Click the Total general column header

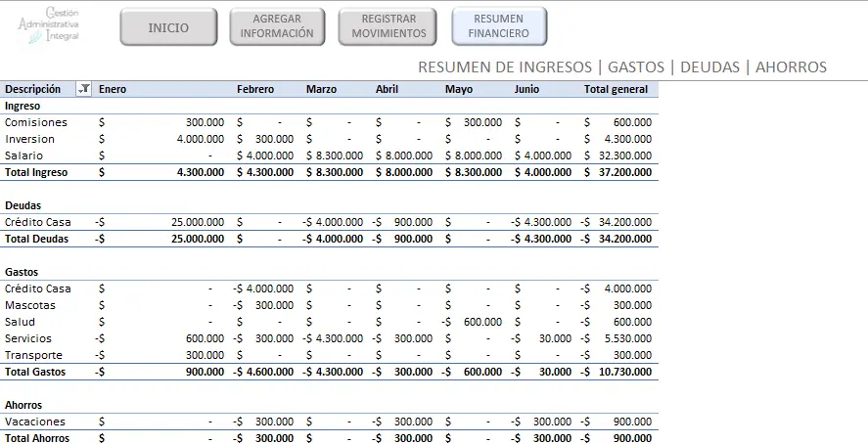pos(616,89)
